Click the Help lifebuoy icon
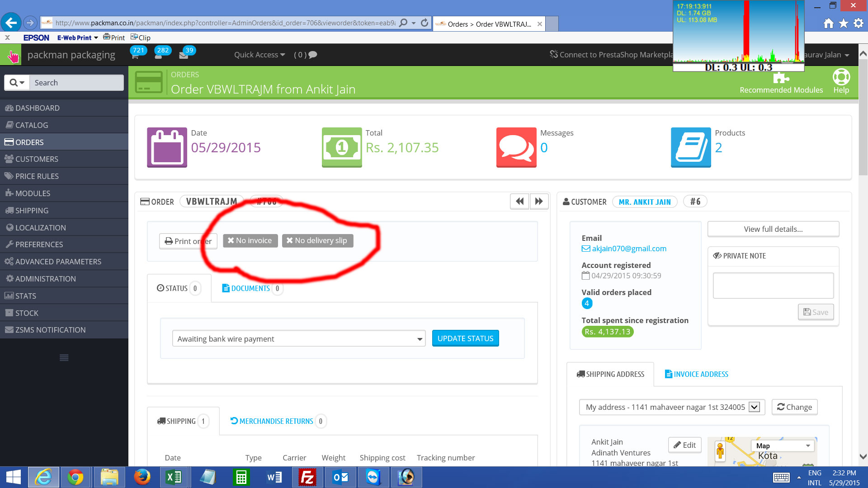 841,77
